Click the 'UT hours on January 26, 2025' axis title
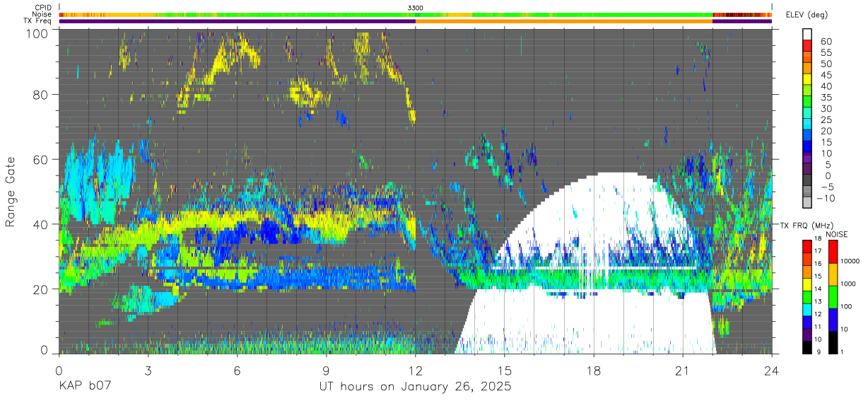 click(416, 387)
